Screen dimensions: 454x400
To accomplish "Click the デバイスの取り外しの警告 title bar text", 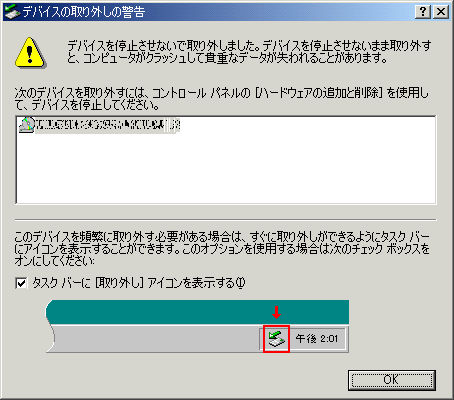I will pyautogui.click(x=83, y=12).
